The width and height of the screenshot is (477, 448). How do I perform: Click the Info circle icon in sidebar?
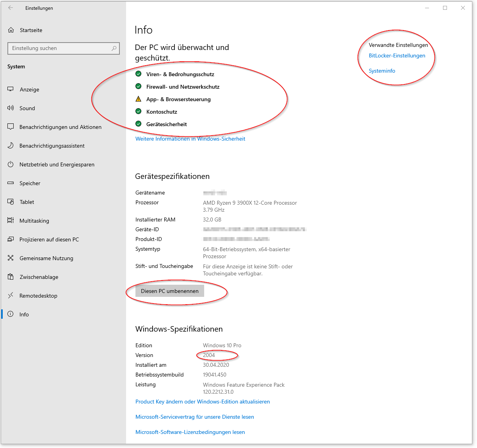point(11,314)
